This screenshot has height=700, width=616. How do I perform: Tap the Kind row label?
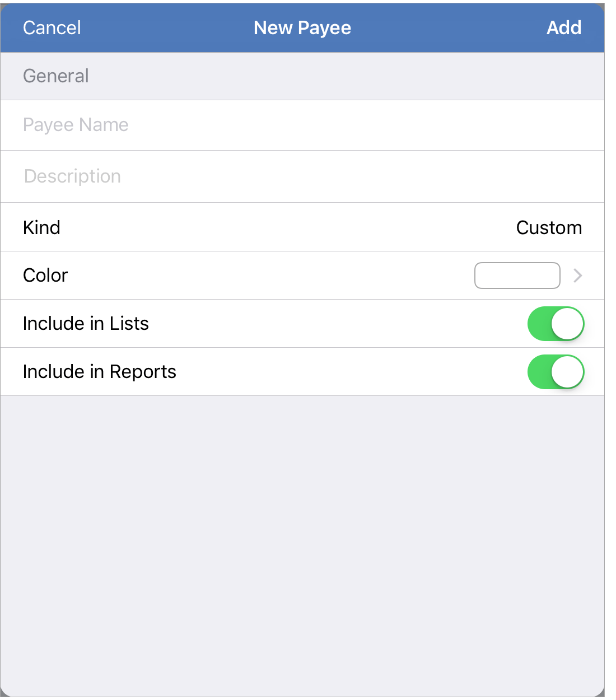pyautogui.click(x=41, y=227)
